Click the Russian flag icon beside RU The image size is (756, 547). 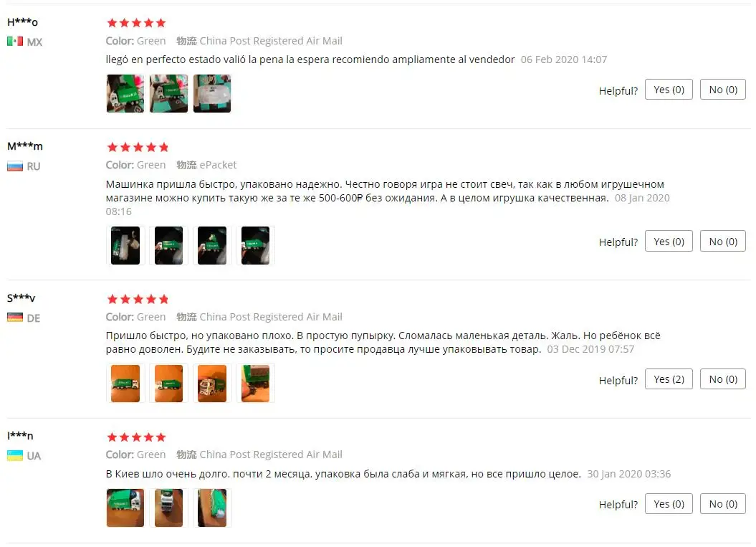pyautogui.click(x=15, y=166)
